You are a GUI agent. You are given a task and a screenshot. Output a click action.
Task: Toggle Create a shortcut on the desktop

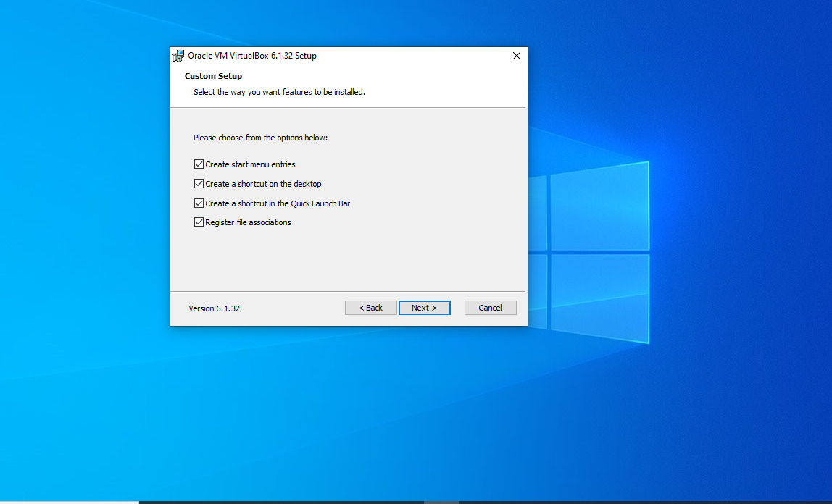pos(199,184)
